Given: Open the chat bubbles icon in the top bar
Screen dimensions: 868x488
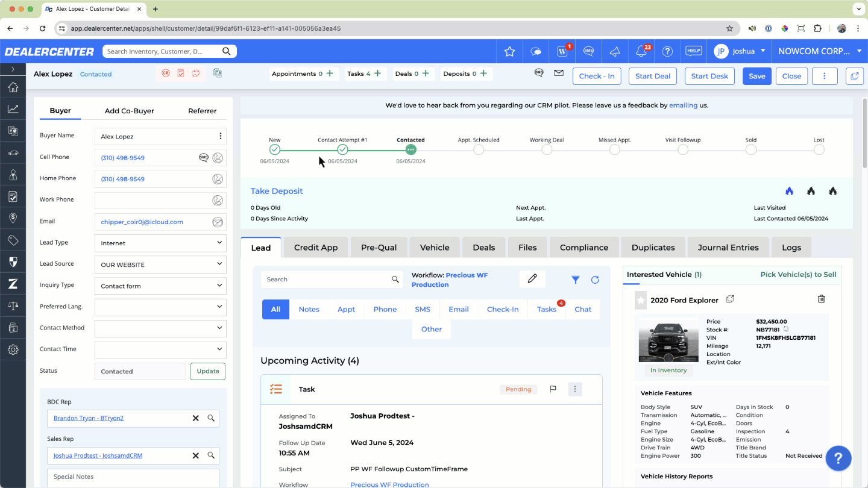Looking at the screenshot, I should pyautogui.click(x=536, y=51).
